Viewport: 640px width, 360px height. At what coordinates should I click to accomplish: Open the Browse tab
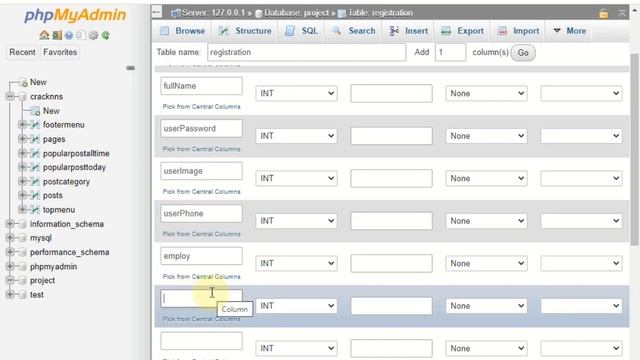click(182, 31)
